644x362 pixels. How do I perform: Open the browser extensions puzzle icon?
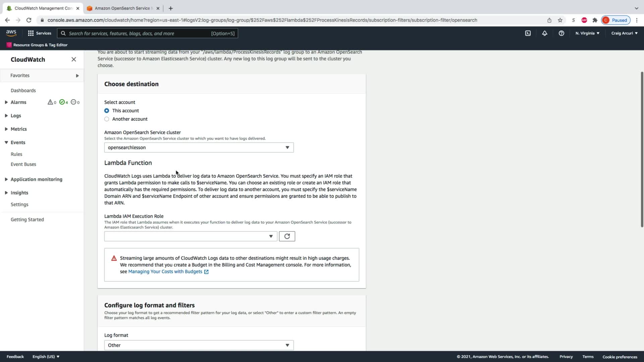[595, 20]
